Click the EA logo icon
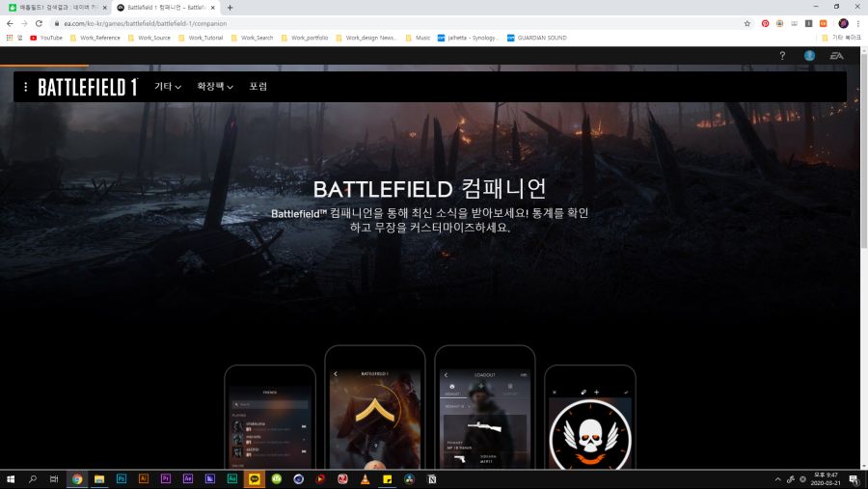 pos(837,56)
